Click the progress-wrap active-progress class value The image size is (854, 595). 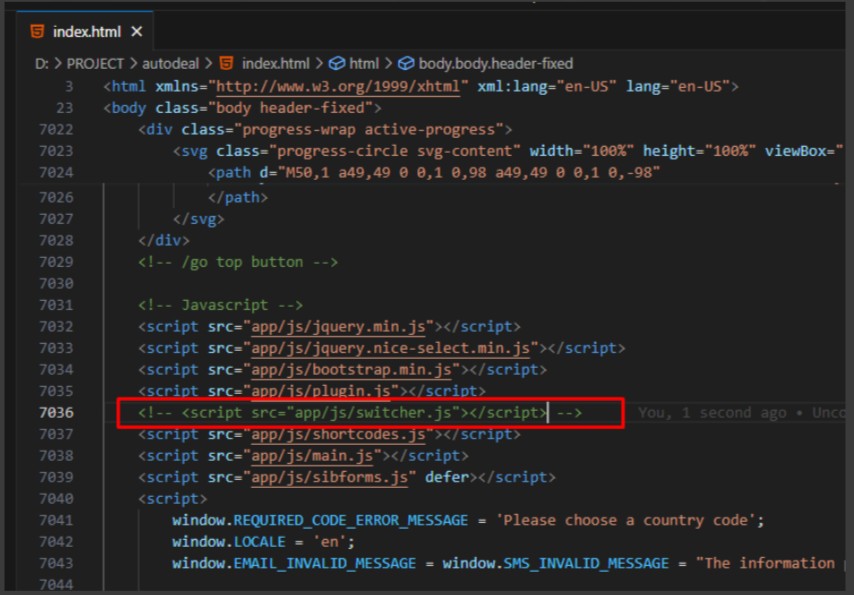pyautogui.click(x=369, y=130)
